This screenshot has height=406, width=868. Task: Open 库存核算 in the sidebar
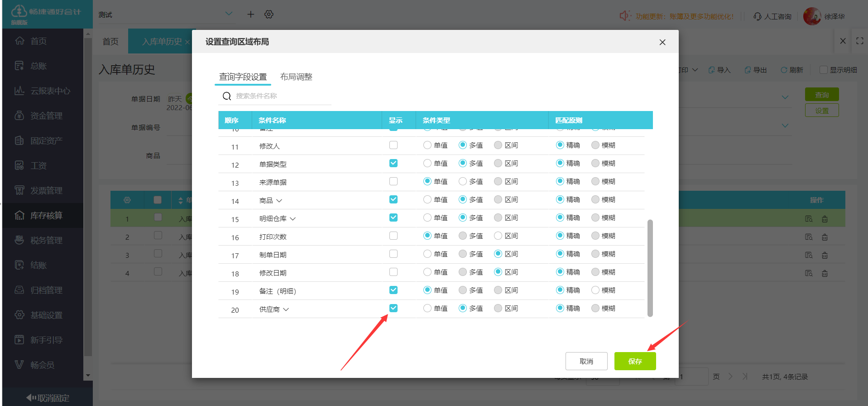pyautogui.click(x=46, y=215)
